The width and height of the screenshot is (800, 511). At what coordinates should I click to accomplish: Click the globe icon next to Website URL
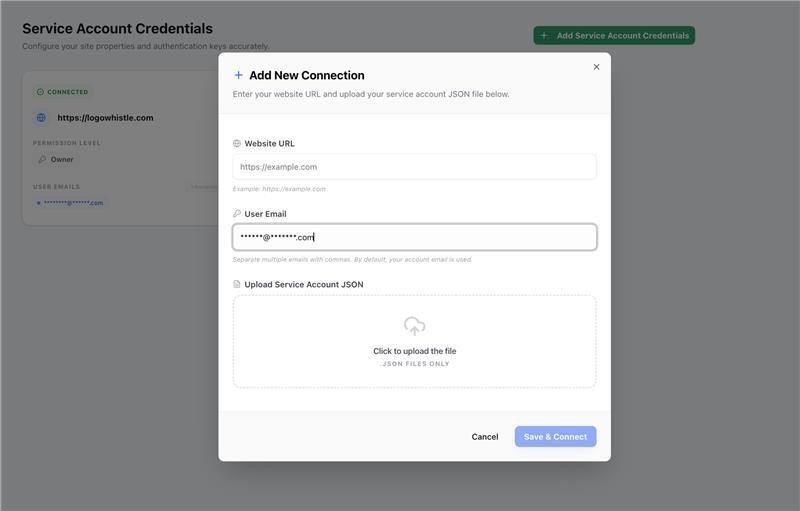click(237, 143)
